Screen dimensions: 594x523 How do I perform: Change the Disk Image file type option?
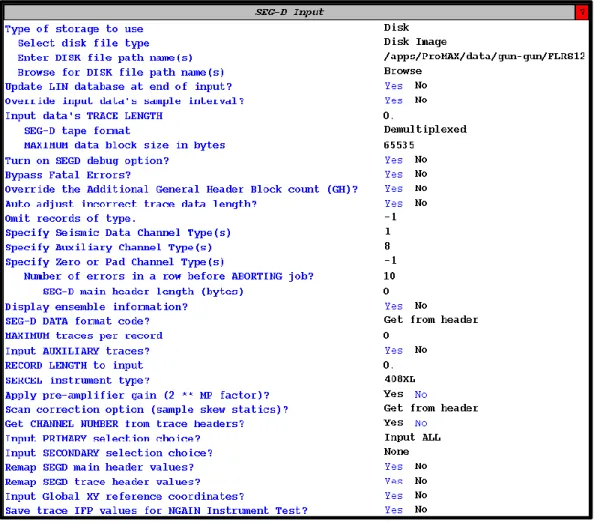tap(415, 42)
